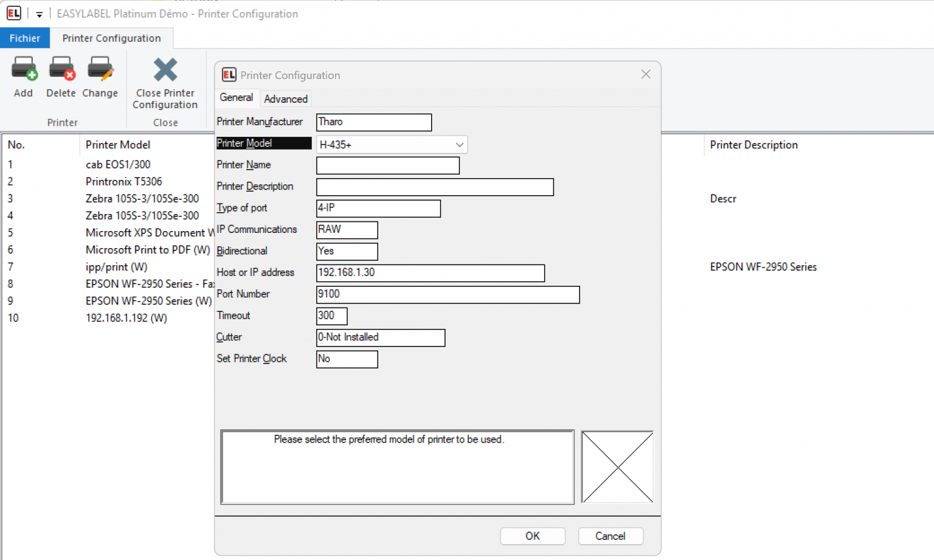934x560 pixels.
Task: Close the Printer Configuration dialog
Action: click(646, 74)
